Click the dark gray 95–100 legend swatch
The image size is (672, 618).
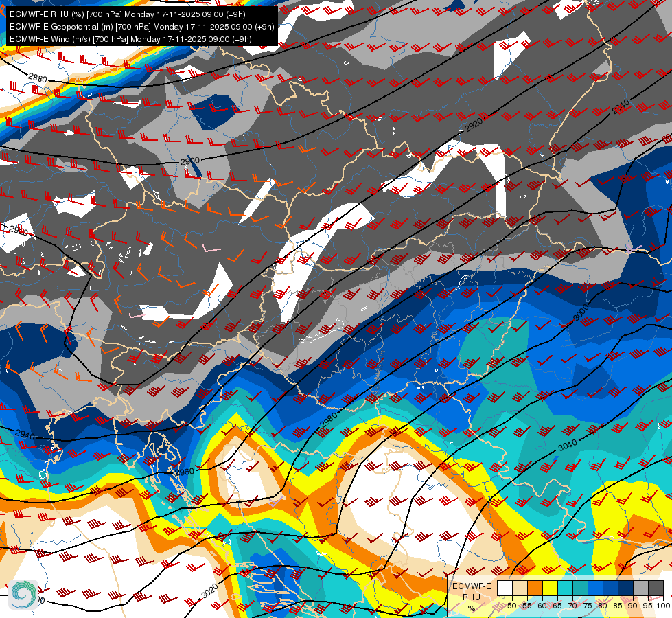656,588
